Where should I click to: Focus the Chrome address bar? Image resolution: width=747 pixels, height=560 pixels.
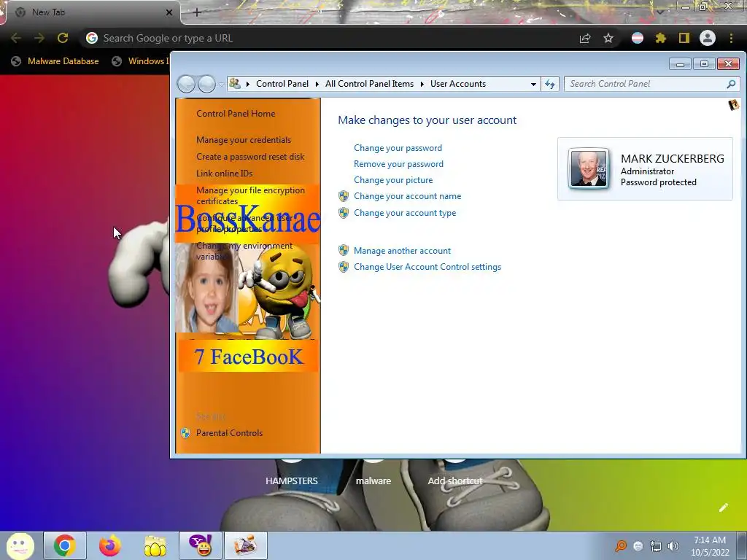click(329, 38)
